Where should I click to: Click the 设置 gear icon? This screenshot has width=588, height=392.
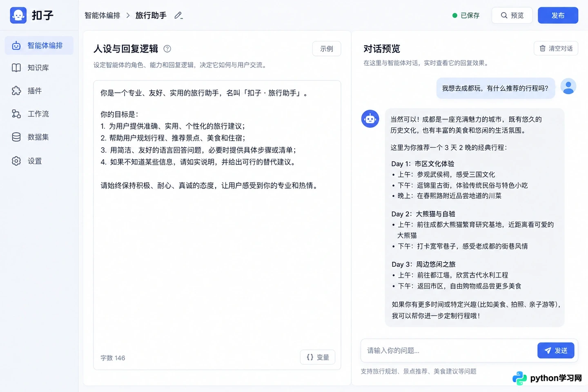click(x=16, y=161)
